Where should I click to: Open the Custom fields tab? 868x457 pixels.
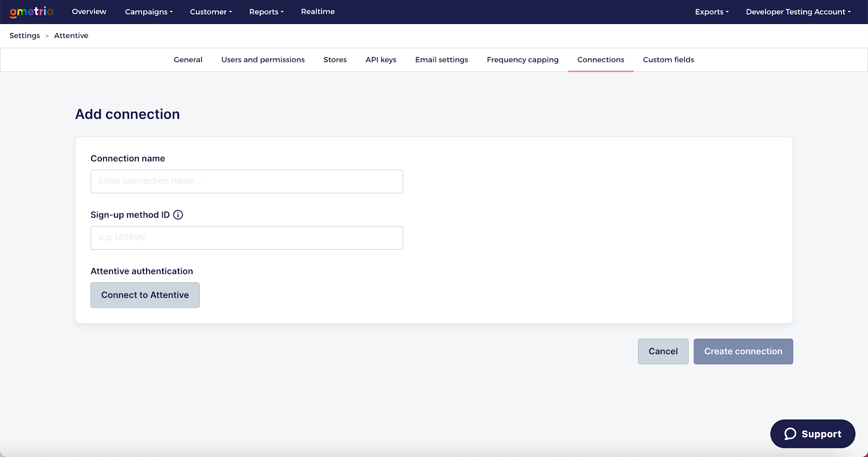click(x=668, y=60)
